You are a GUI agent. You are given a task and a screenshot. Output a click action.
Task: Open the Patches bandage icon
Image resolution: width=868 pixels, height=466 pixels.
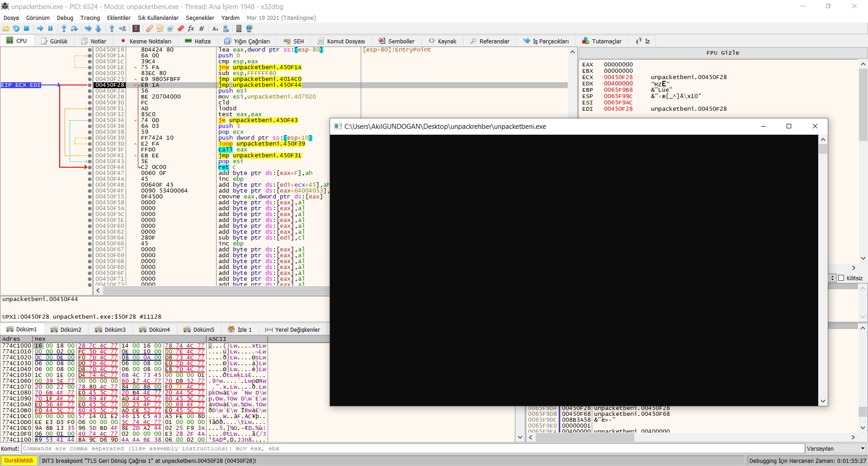pos(149,28)
